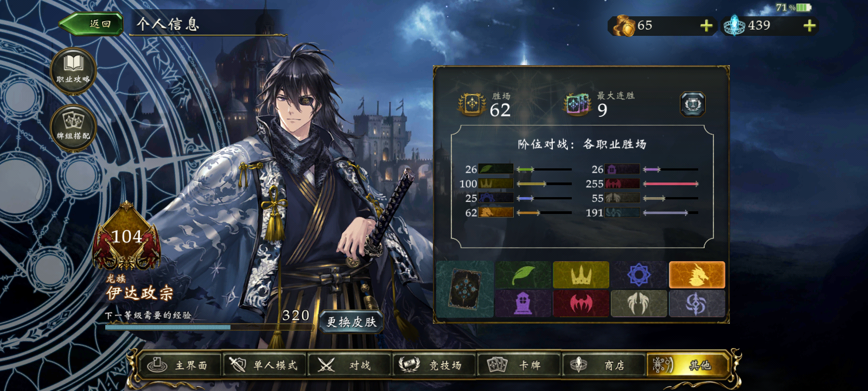Click the green 返回 back button
This screenshot has width=868, height=391.
click(91, 24)
